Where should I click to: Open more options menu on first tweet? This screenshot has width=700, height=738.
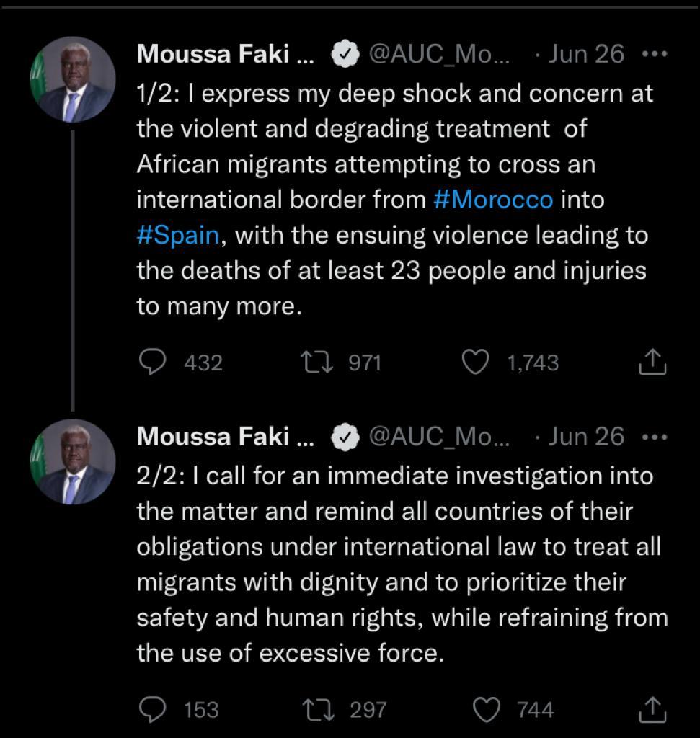(654, 55)
